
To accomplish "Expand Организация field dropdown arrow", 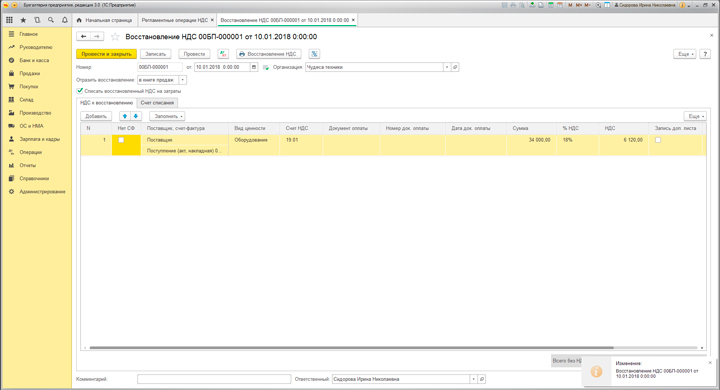I will (447, 67).
